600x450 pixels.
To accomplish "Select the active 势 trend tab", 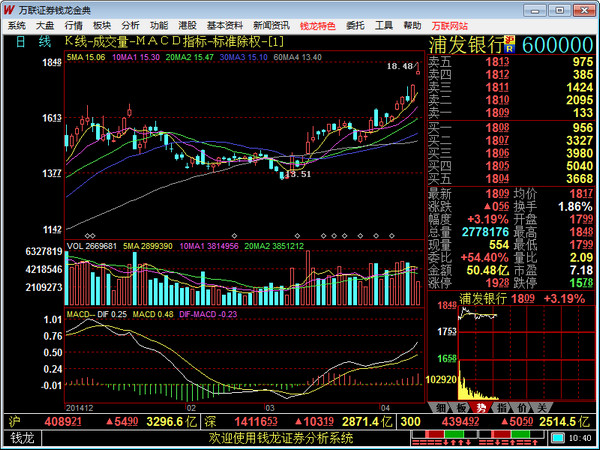I will (x=481, y=408).
